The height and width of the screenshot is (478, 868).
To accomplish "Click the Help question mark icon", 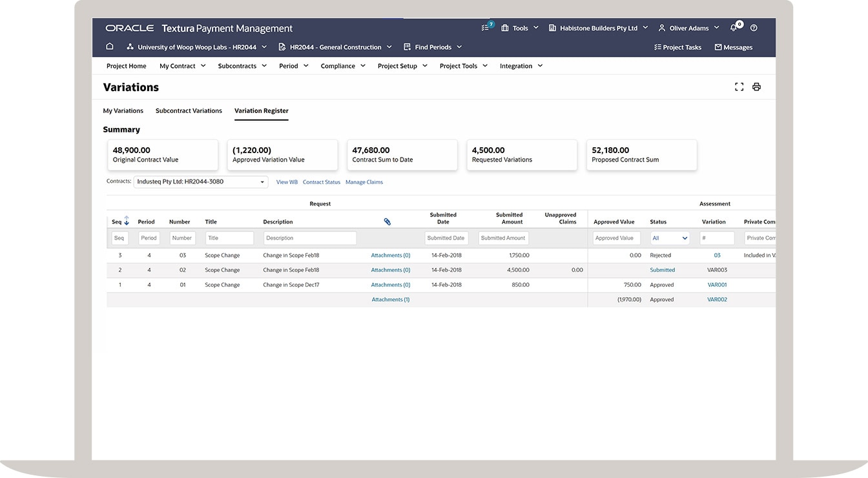I will [753, 27].
